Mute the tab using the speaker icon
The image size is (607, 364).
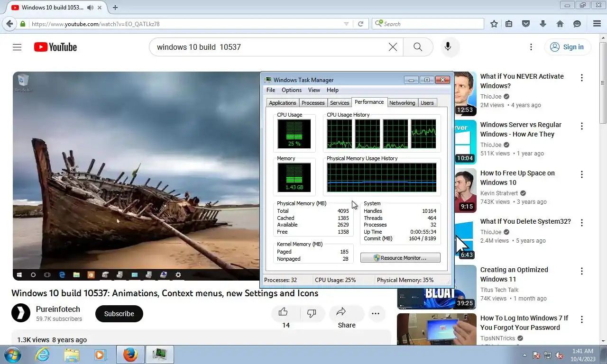click(90, 8)
